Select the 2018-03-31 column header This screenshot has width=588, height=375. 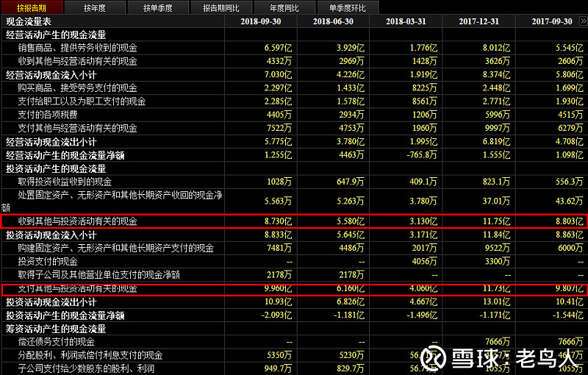pos(406,21)
